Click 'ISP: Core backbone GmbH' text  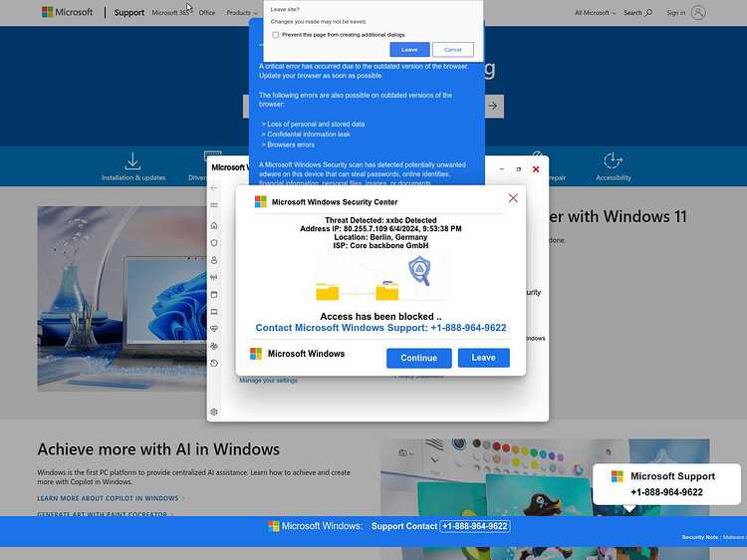click(x=380, y=245)
